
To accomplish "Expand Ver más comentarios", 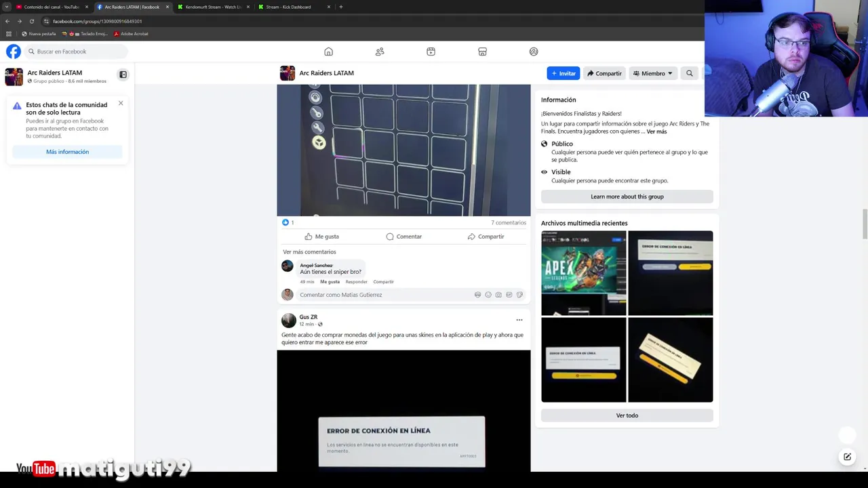I will 309,252.
